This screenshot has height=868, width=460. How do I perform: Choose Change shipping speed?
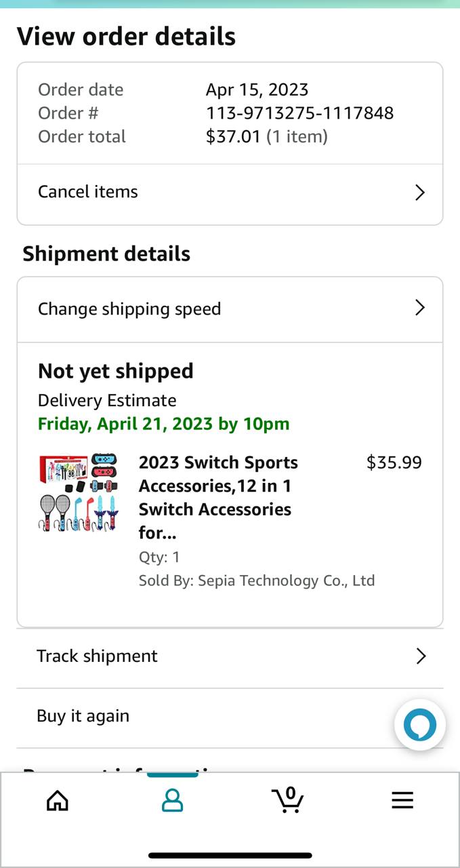pos(129,309)
